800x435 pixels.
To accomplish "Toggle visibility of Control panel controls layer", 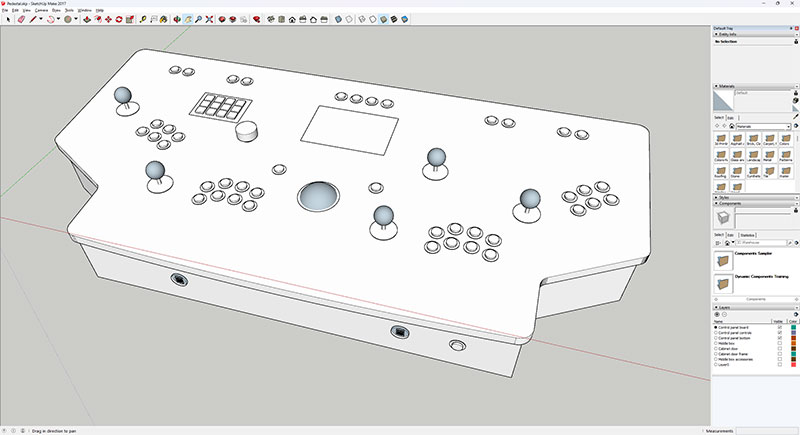I will [x=780, y=333].
